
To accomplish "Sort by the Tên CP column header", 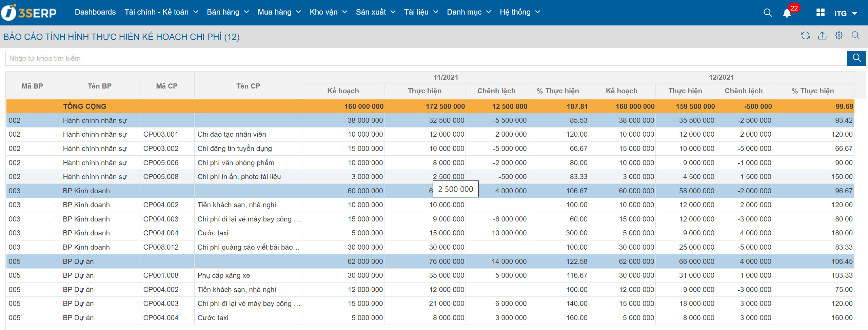I will coord(248,86).
